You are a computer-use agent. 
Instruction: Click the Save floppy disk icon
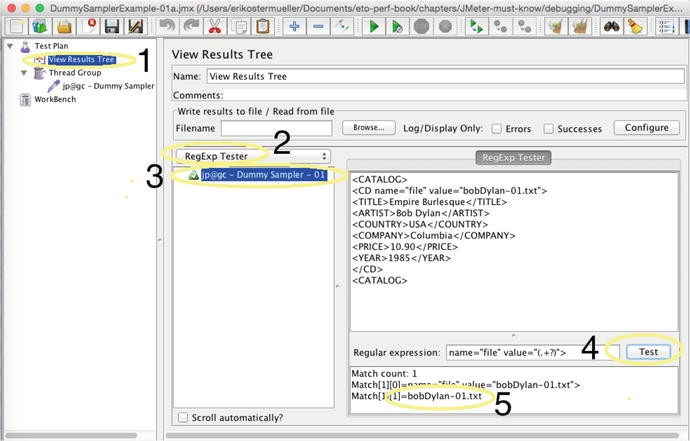pyautogui.click(x=112, y=26)
